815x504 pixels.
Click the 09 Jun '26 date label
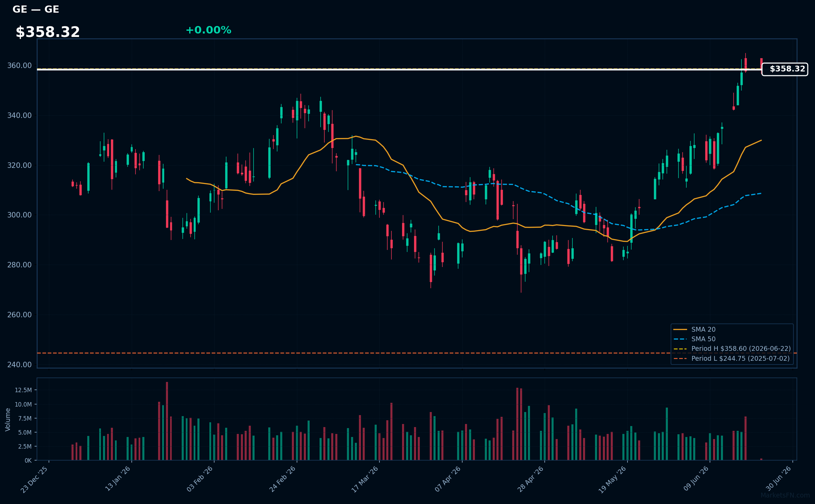coord(696,479)
